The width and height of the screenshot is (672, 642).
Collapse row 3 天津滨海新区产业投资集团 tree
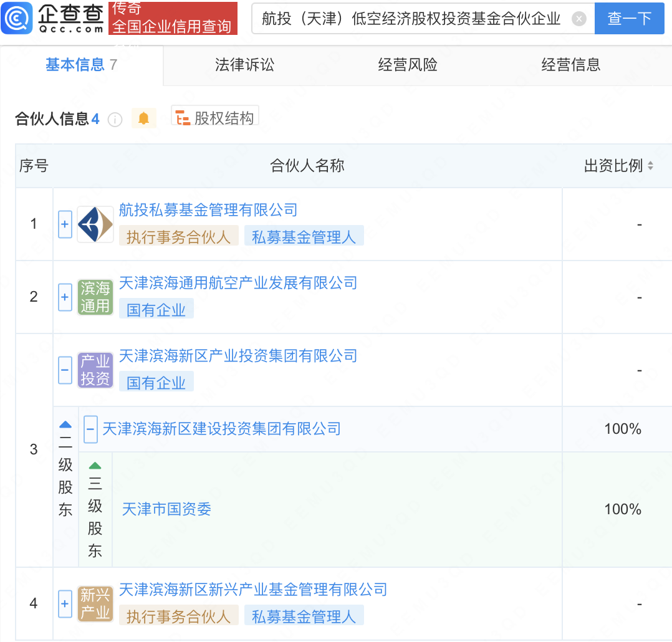click(x=65, y=370)
